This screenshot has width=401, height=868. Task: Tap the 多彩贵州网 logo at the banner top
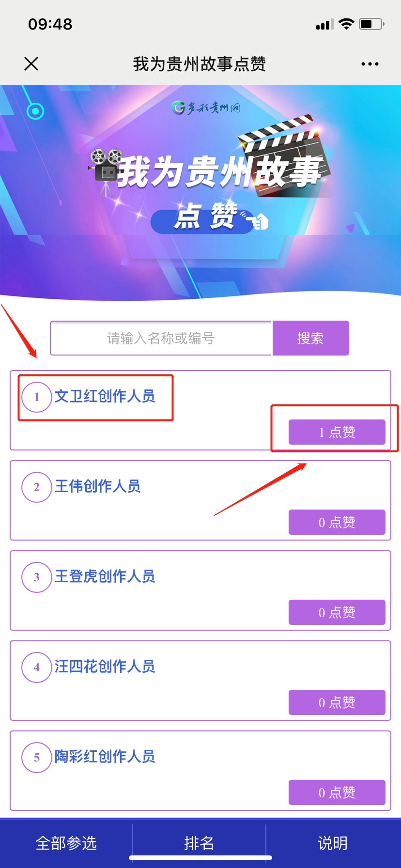(x=206, y=108)
